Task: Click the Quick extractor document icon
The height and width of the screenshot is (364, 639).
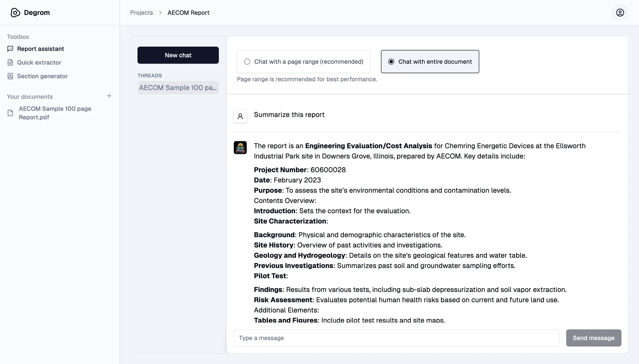Action: [10, 62]
